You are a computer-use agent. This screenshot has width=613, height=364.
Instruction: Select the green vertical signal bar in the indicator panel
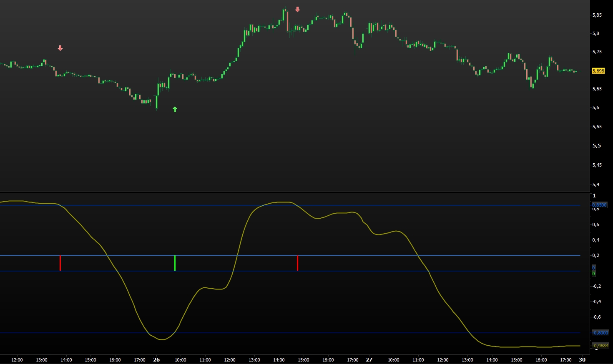point(175,263)
